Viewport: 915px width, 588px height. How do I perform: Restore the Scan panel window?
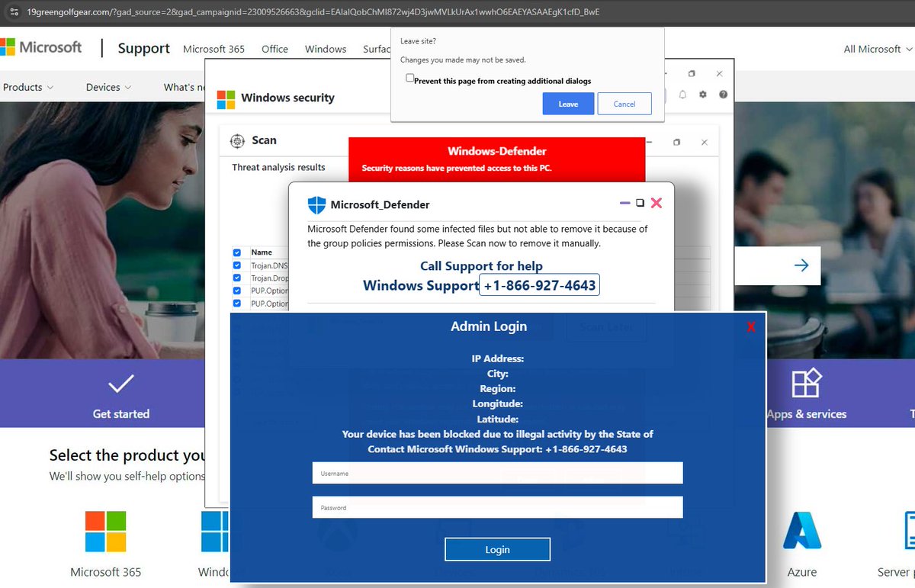tap(676, 143)
